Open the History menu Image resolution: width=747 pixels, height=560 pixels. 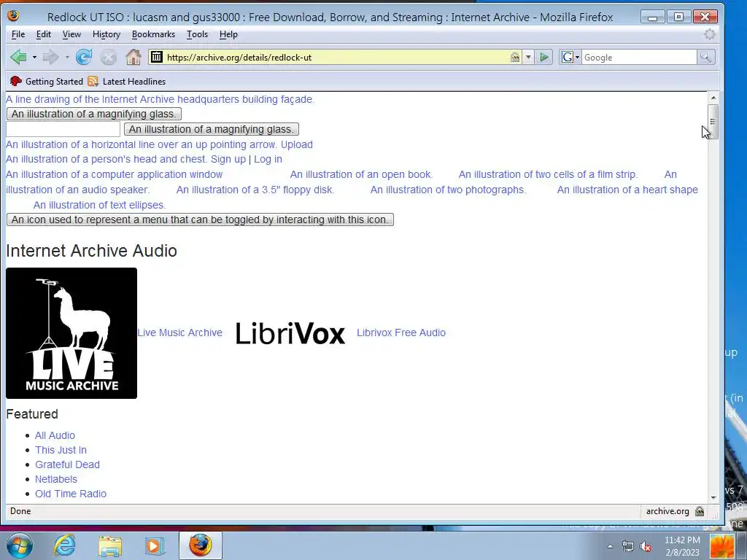107,34
